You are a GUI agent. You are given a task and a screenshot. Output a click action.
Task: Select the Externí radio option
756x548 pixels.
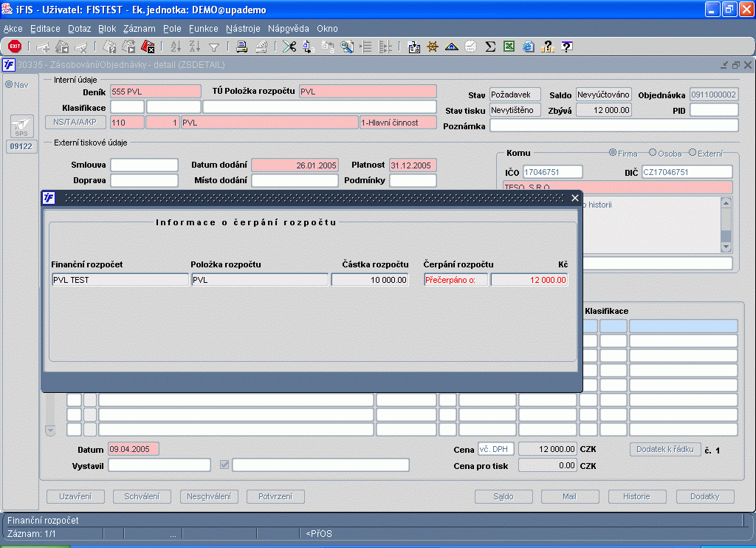[693, 152]
